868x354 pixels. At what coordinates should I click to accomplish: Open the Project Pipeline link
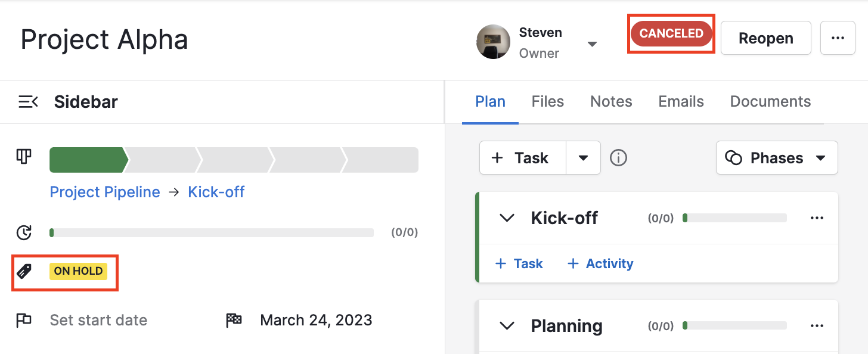pyautogui.click(x=105, y=192)
